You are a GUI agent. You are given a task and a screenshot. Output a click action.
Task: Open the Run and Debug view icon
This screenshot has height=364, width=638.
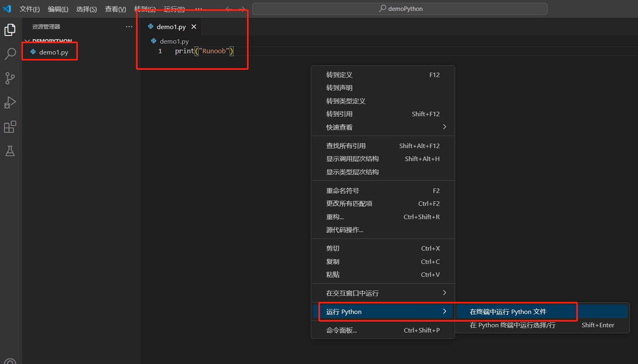point(10,103)
